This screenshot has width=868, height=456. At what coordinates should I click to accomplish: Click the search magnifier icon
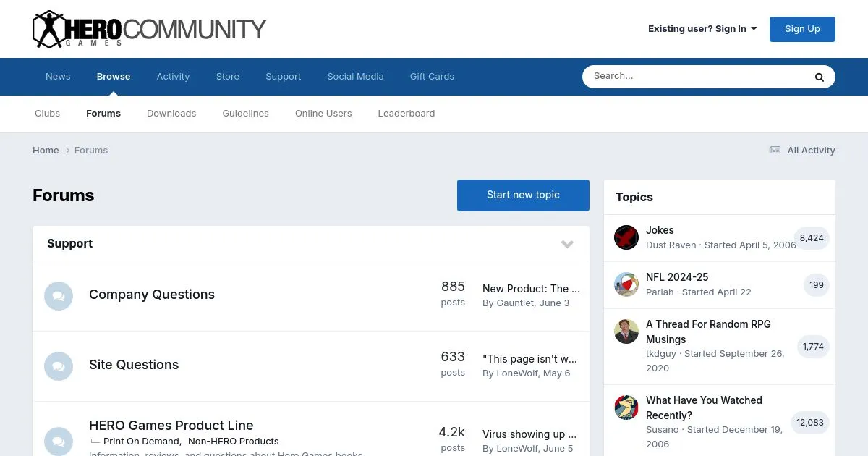(820, 77)
